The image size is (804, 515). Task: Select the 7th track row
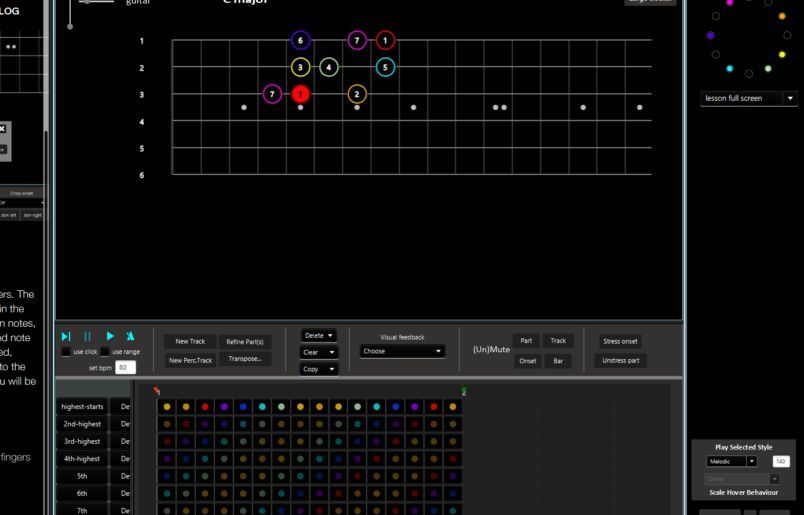pos(82,510)
